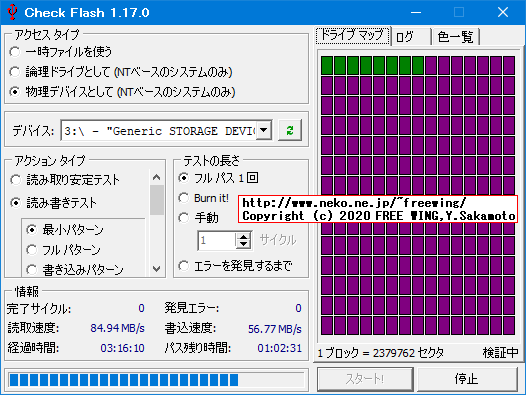Select 読み取り安定テスト action type

click(x=65, y=180)
